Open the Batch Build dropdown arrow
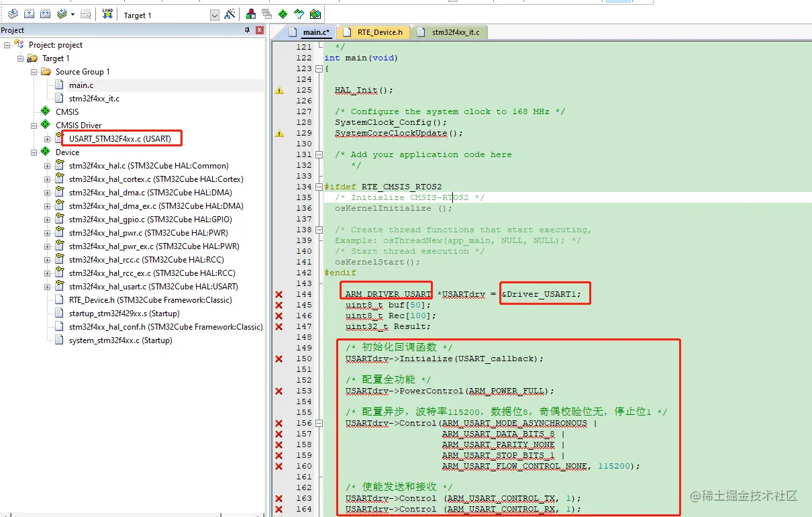Image resolution: width=812 pixels, height=517 pixels. [72, 15]
